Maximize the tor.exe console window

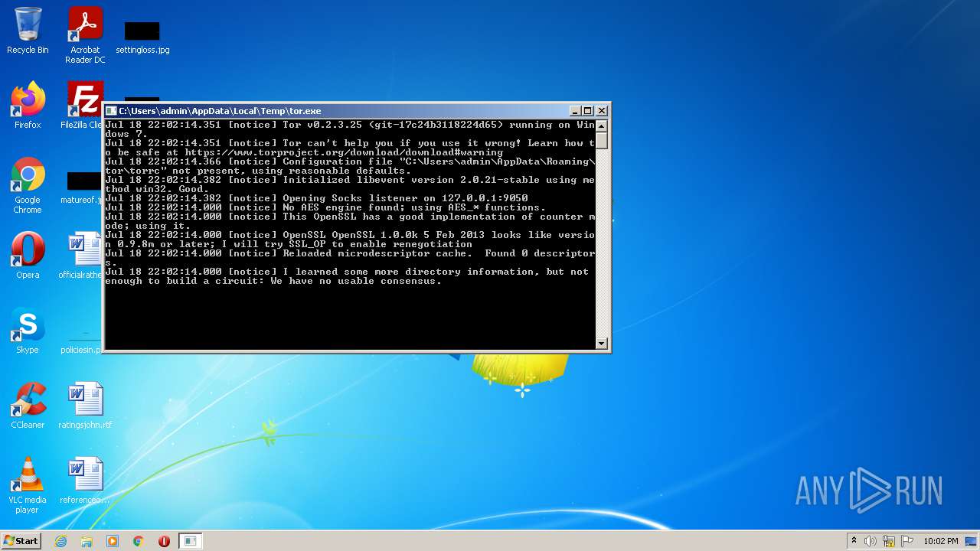tap(588, 111)
